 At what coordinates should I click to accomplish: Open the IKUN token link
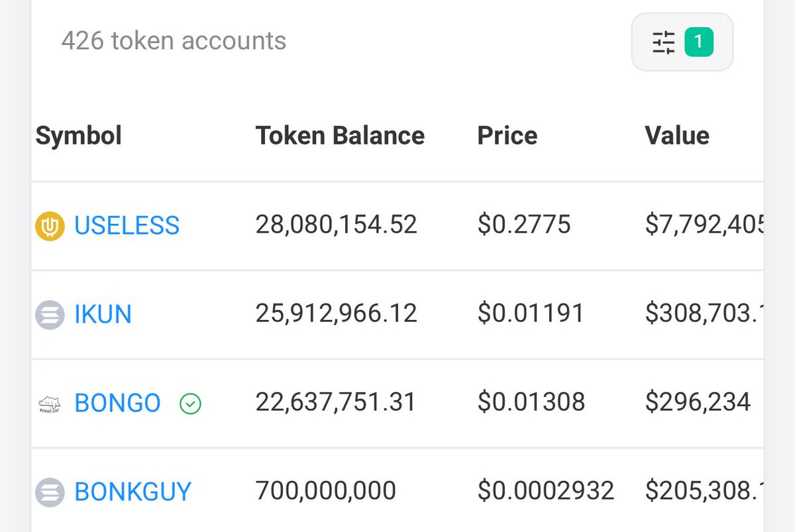point(103,314)
